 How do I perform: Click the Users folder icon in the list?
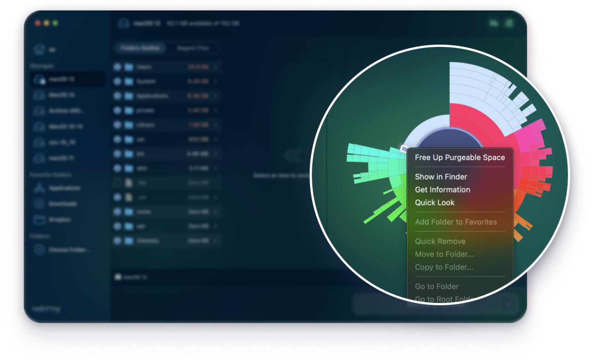click(x=129, y=67)
